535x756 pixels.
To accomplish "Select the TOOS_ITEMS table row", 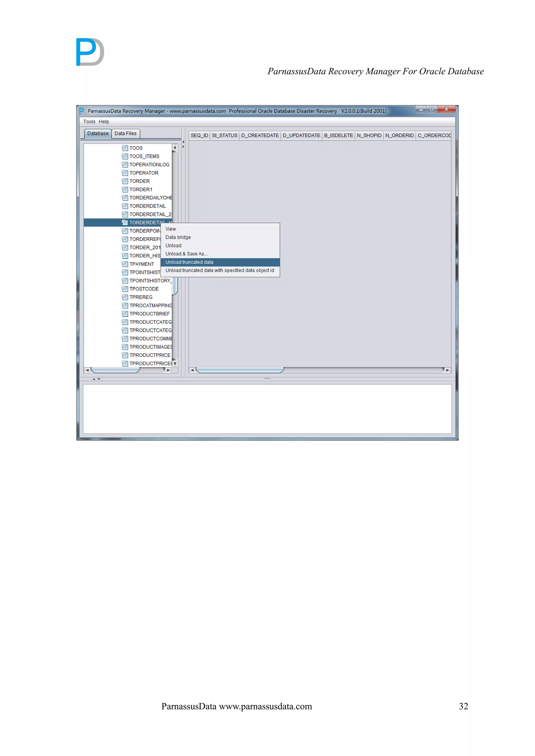I will 128,156.
